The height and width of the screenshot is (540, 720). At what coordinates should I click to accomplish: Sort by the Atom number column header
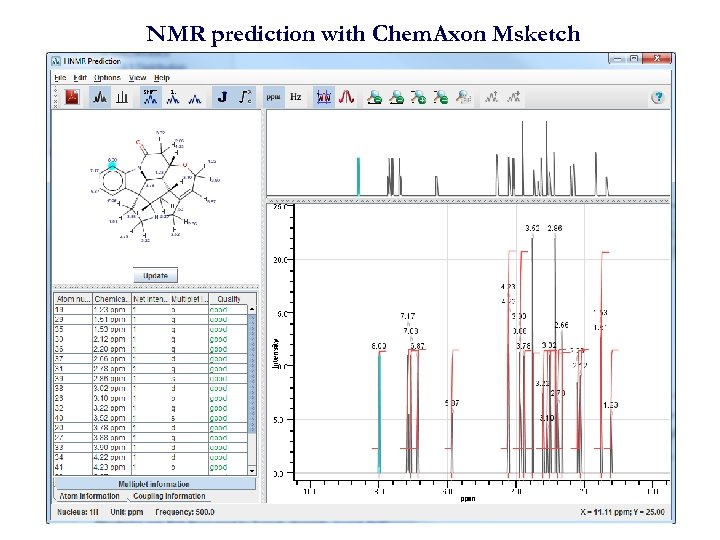[x=73, y=299]
